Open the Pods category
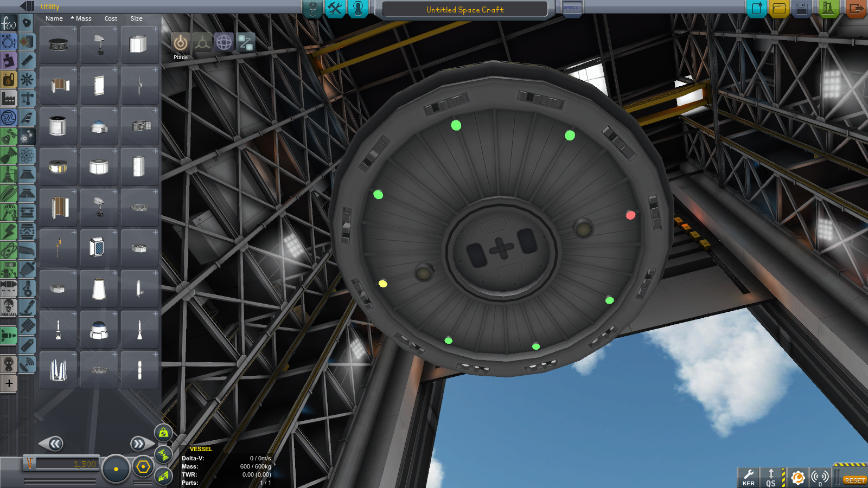The width and height of the screenshot is (868, 488). click(27, 23)
